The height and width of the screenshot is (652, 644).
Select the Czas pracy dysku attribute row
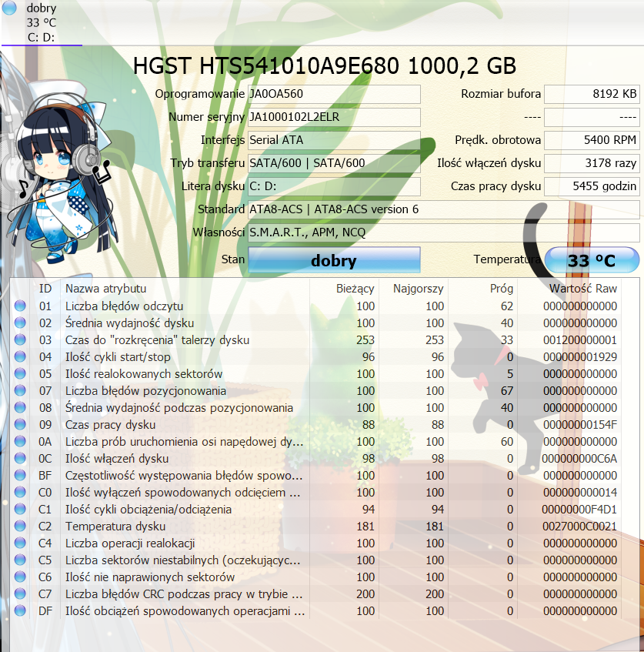[x=316, y=425]
